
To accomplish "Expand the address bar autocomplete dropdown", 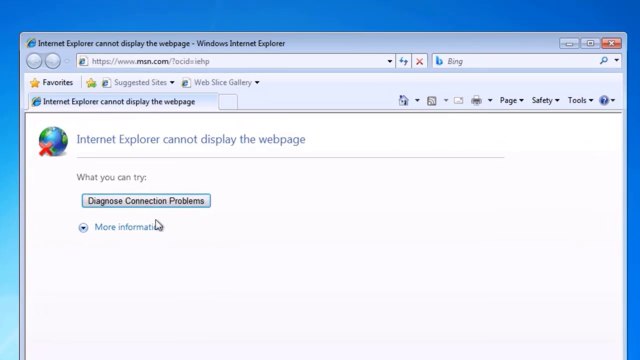I will pyautogui.click(x=390, y=61).
